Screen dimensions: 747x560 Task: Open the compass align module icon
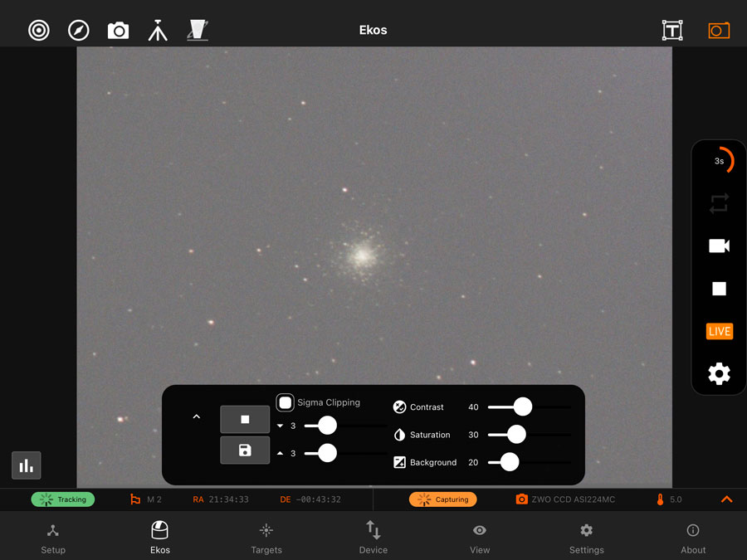[x=79, y=31]
